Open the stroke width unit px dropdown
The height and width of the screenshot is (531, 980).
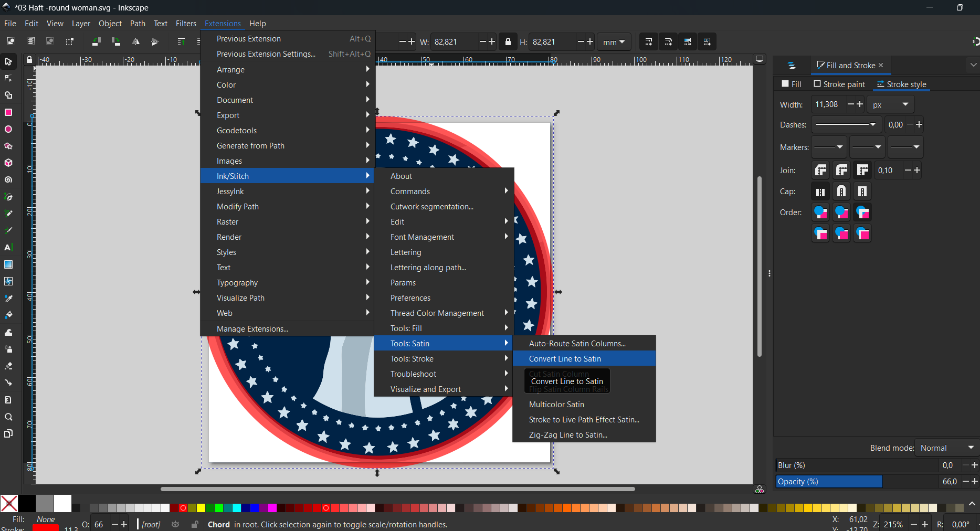(x=890, y=104)
